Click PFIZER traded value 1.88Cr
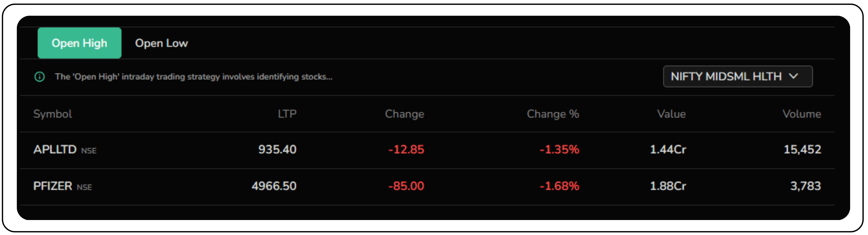This screenshot has width=868, height=235. pyautogui.click(x=668, y=186)
